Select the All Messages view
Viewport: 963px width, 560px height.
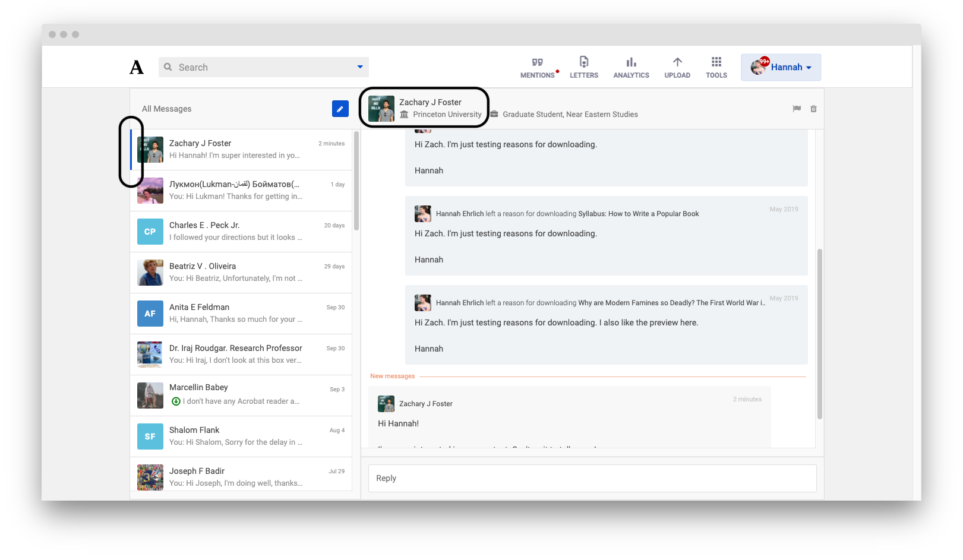[166, 109]
